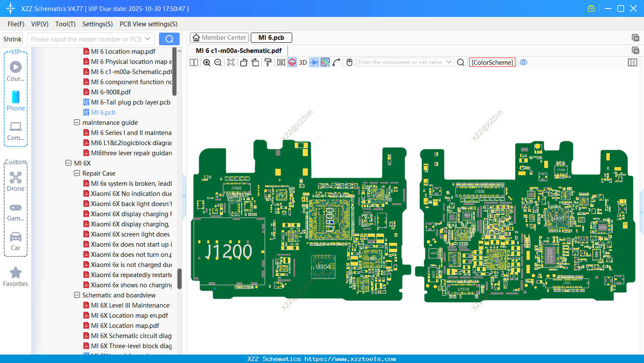Mirror the PCB view
The image size is (644, 363).
click(x=281, y=63)
